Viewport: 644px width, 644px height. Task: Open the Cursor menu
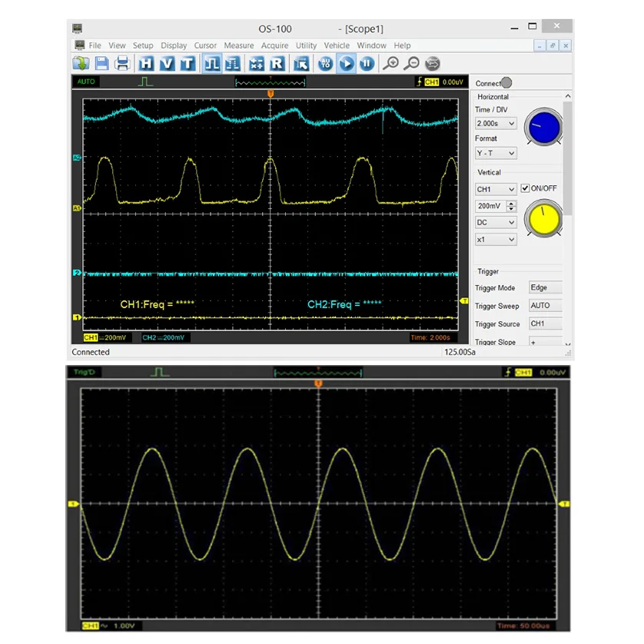(205, 45)
